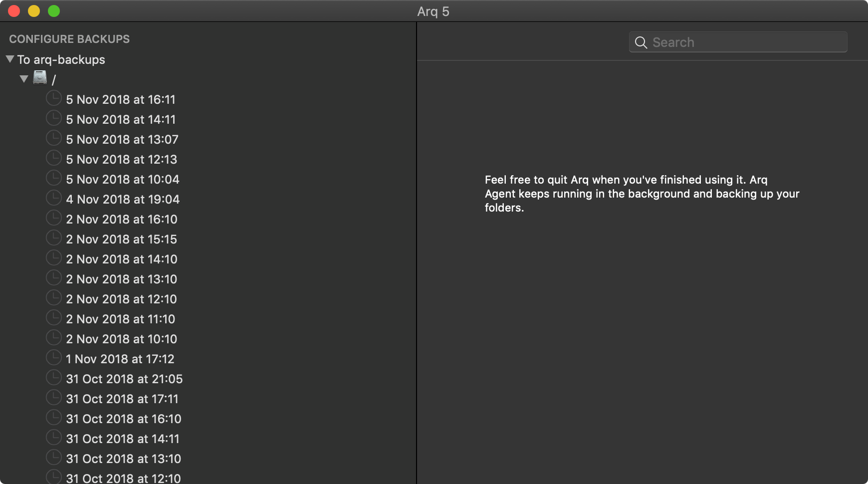Image resolution: width=868 pixels, height=484 pixels.
Task: Click the clock icon beside 2 Nov 2018 at 16:10
Action: point(54,218)
